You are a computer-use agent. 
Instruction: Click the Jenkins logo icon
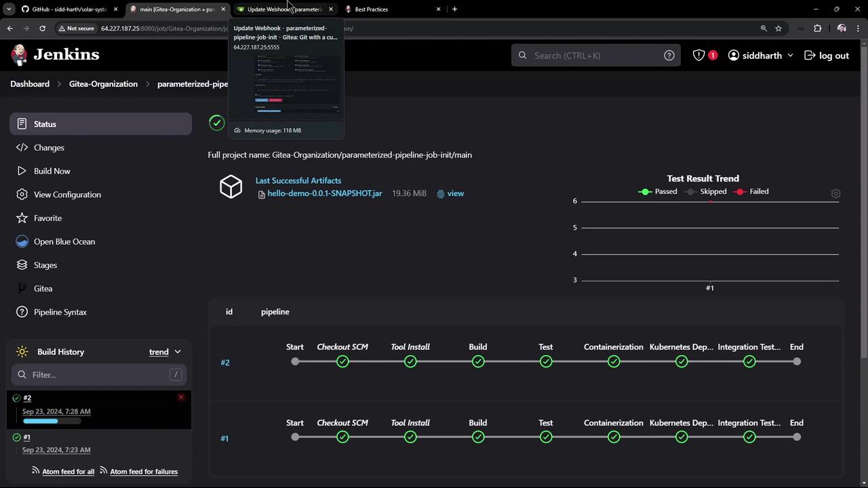coord(20,54)
